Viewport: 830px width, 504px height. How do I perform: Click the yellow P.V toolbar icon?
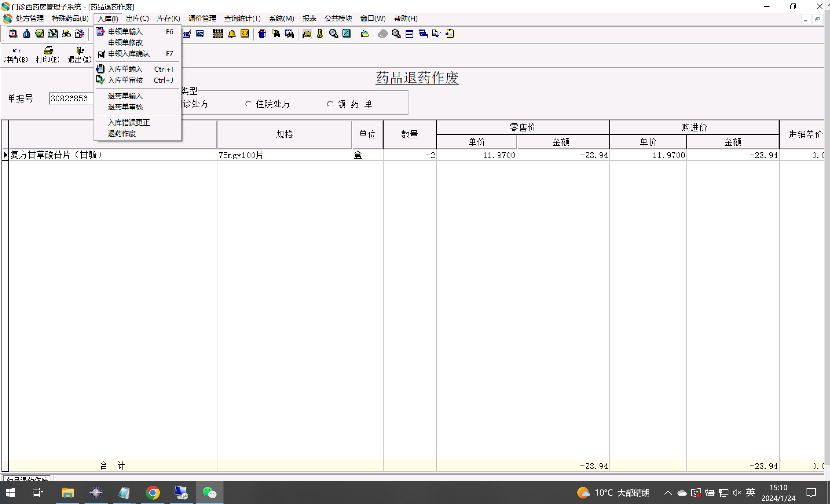click(x=245, y=34)
